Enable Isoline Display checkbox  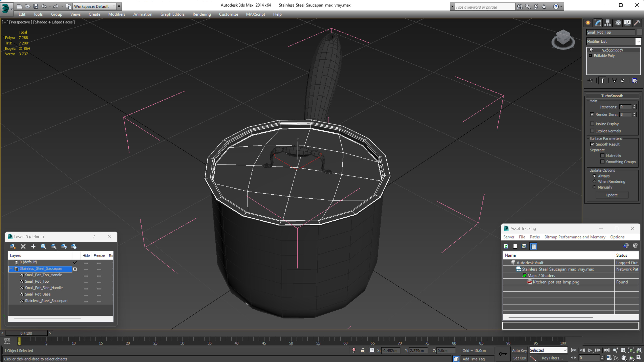tap(592, 124)
